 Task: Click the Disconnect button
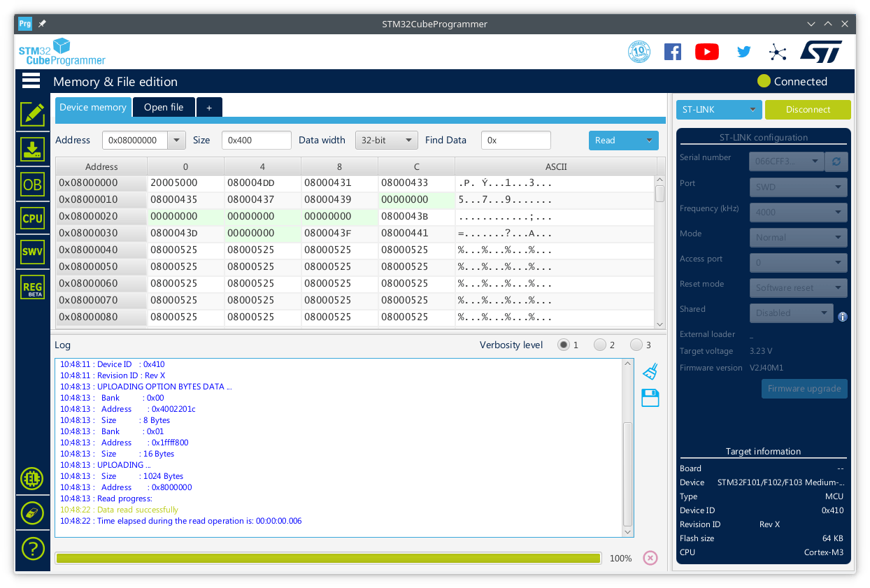808,110
